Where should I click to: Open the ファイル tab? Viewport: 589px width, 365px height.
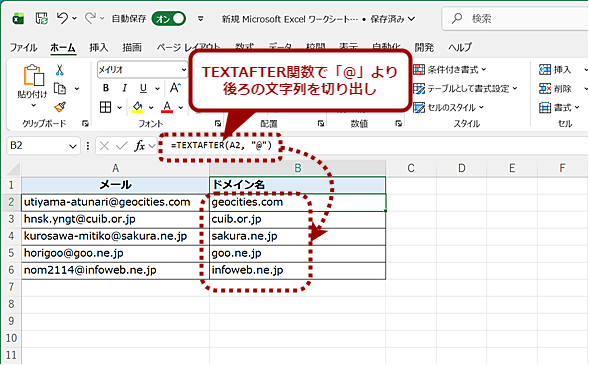[x=23, y=47]
